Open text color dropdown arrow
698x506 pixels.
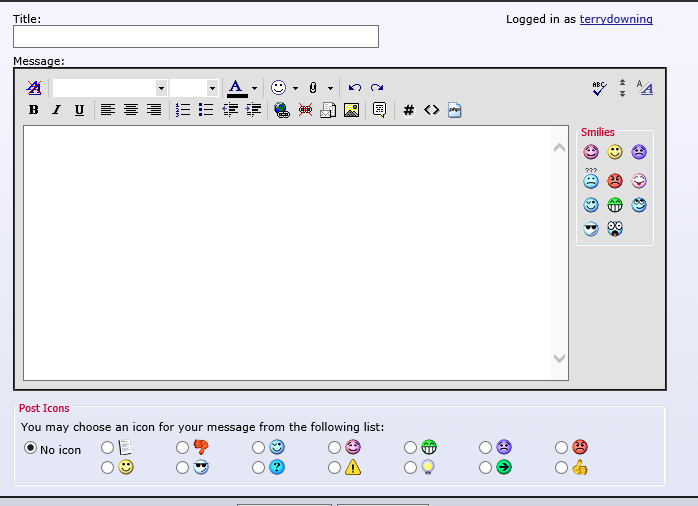[x=254, y=88]
